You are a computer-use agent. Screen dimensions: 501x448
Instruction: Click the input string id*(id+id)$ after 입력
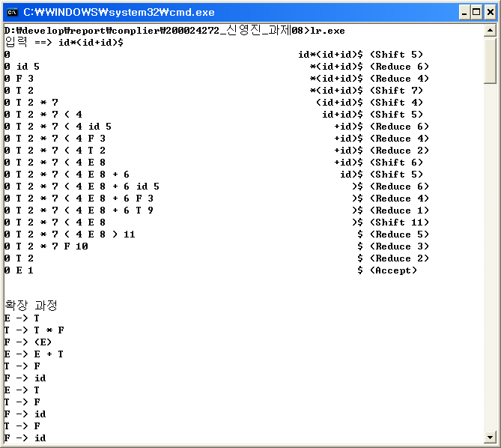[x=91, y=43]
